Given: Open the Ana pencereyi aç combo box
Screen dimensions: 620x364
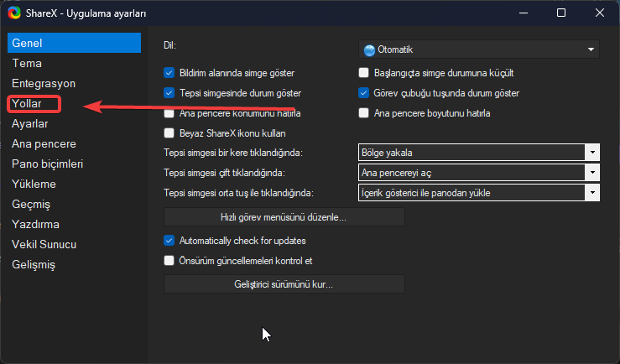Looking at the screenshot, I should 479,173.
